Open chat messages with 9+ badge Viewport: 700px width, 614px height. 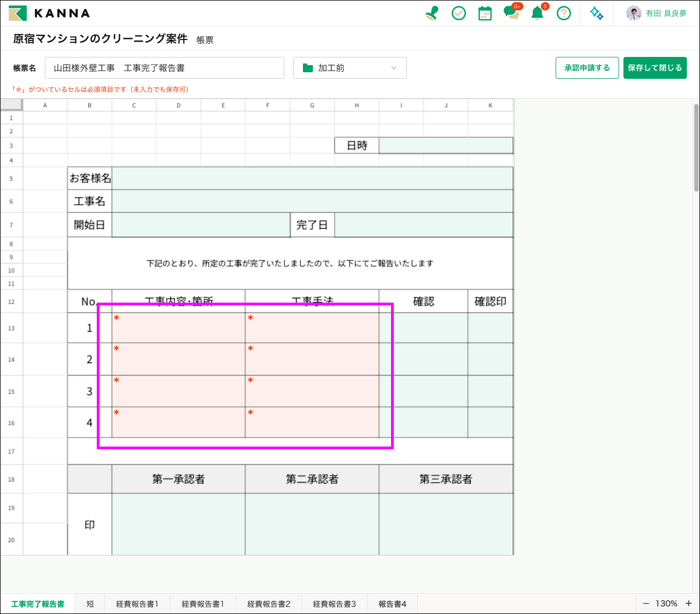click(512, 13)
